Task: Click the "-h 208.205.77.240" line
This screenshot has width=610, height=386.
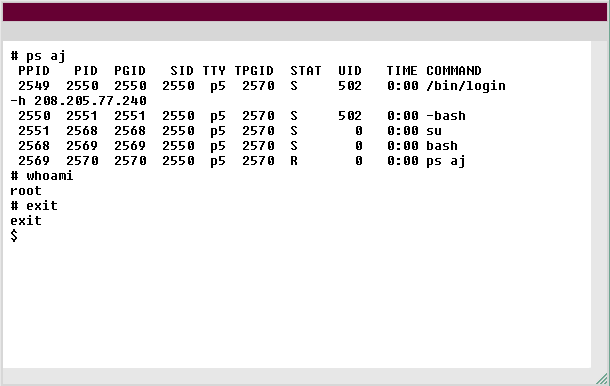Action: pyautogui.click(x=78, y=101)
